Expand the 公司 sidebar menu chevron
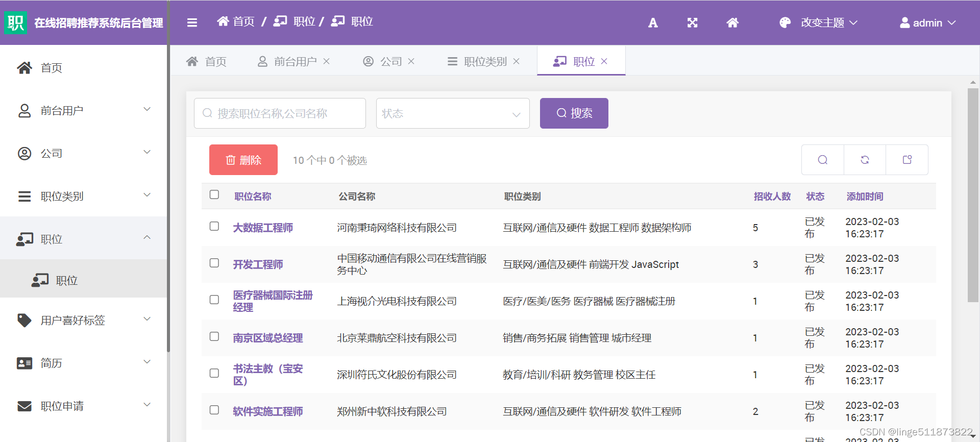 pos(147,152)
